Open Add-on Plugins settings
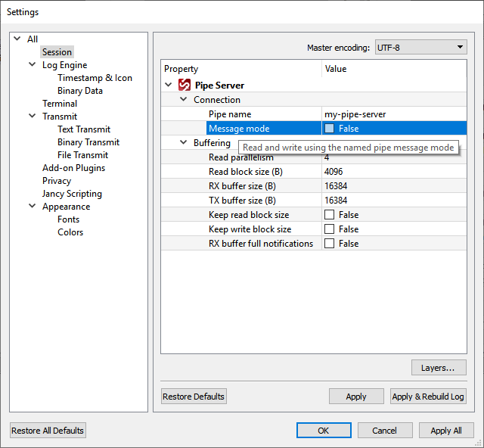Image resolution: width=484 pixels, height=448 pixels. [x=73, y=168]
